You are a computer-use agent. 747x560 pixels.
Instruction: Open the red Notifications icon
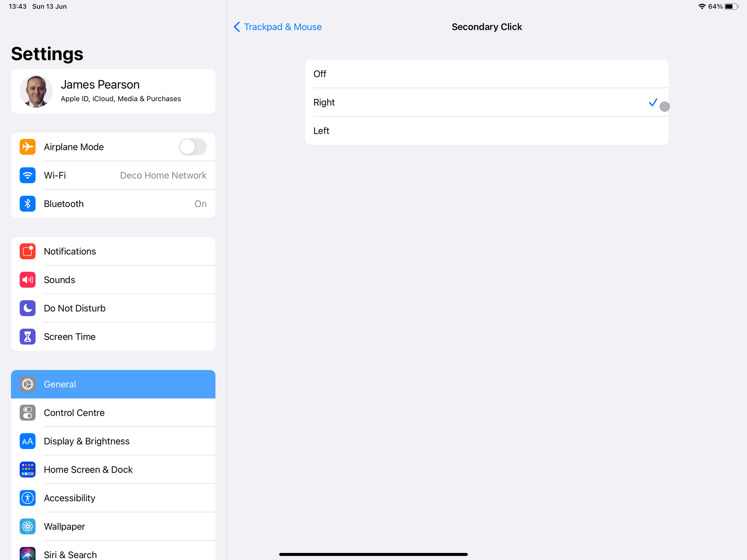coord(28,251)
